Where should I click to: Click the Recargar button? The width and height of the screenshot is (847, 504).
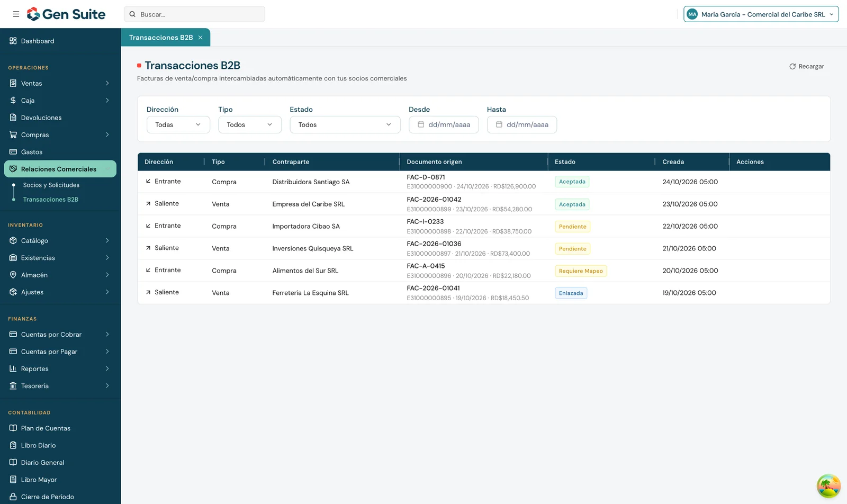[807, 67]
